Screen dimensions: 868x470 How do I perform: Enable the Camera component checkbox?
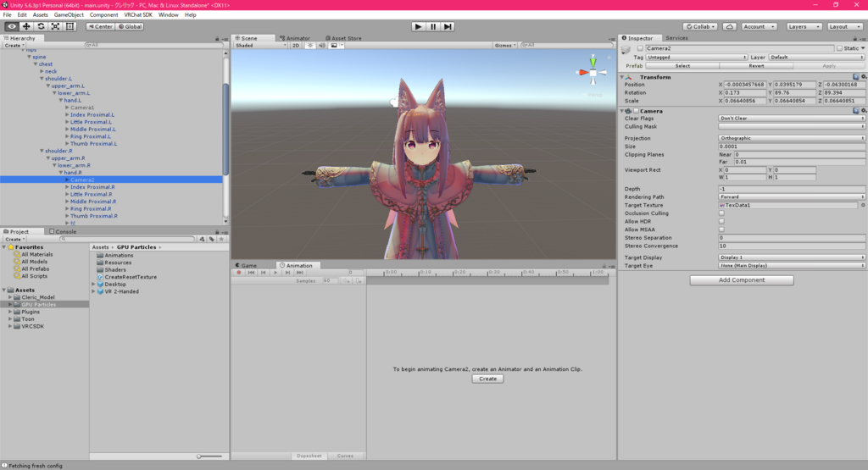tap(636, 111)
